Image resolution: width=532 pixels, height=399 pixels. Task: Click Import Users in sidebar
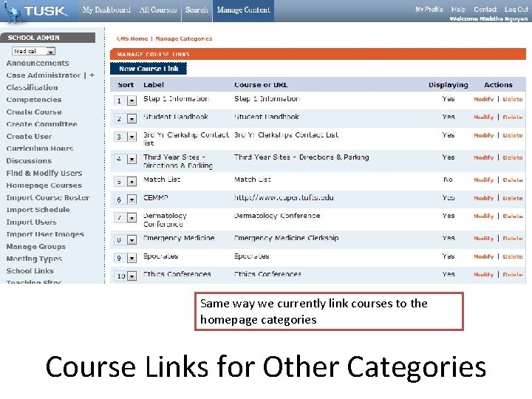tap(31, 222)
